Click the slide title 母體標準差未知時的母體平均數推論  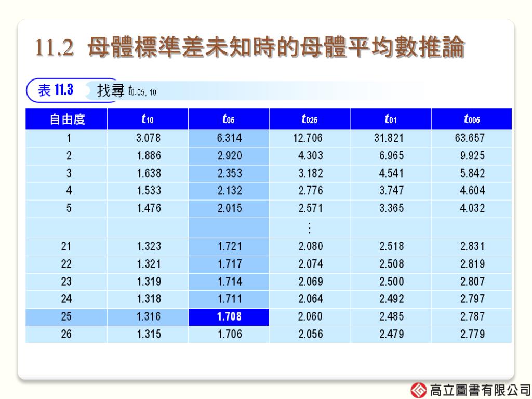pos(276,47)
